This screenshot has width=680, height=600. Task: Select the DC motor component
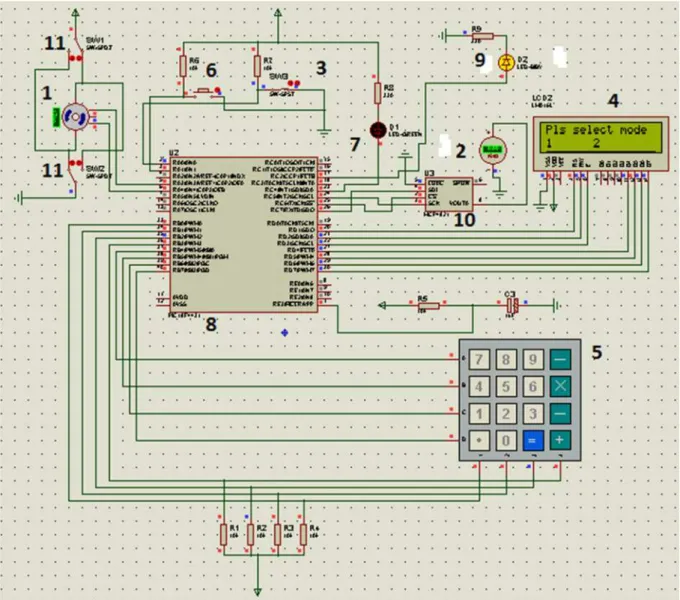coord(75,117)
